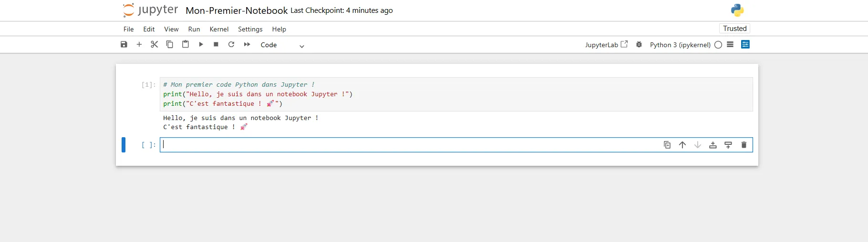Click the Trusted button
This screenshot has width=868, height=242.
(x=734, y=29)
